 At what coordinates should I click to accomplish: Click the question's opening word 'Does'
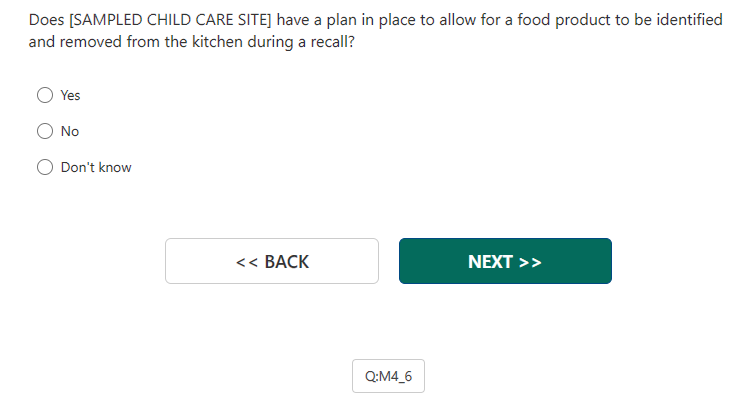47,20
